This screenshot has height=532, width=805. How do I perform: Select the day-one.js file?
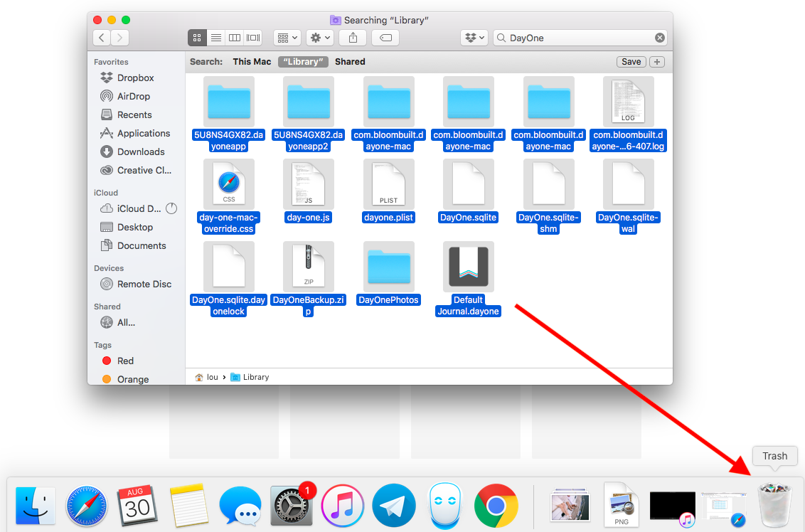[308, 191]
